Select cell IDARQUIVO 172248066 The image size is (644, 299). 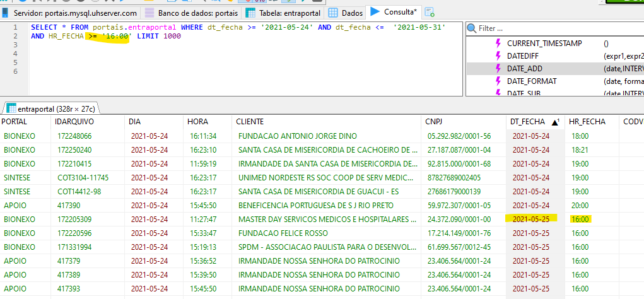point(88,136)
